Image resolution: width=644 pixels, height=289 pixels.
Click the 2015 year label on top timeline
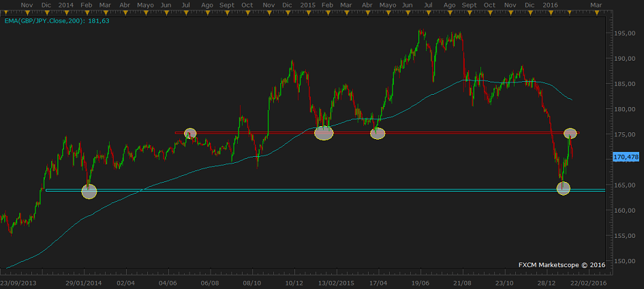307,5
